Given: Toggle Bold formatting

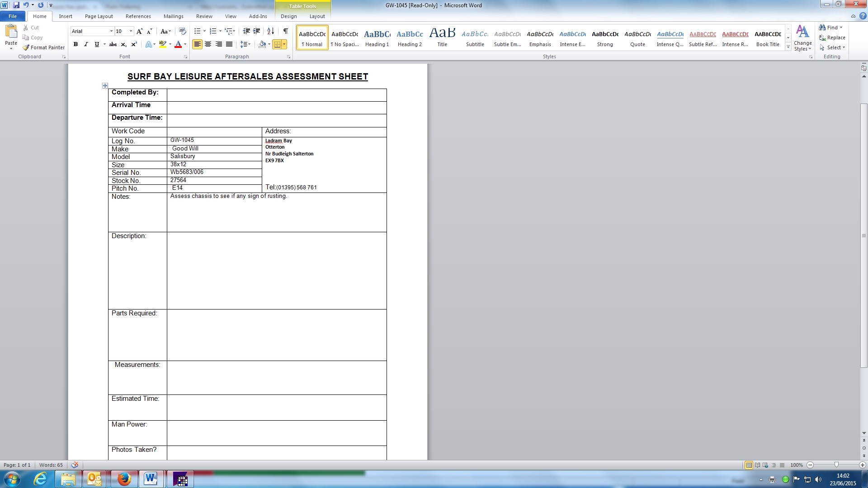Looking at the screenshot, I should pos(75,44).
